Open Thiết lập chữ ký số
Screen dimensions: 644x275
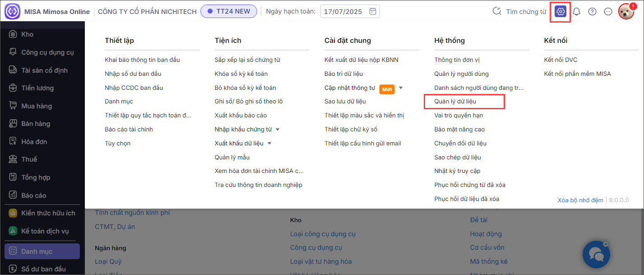[x=351, y=129]
